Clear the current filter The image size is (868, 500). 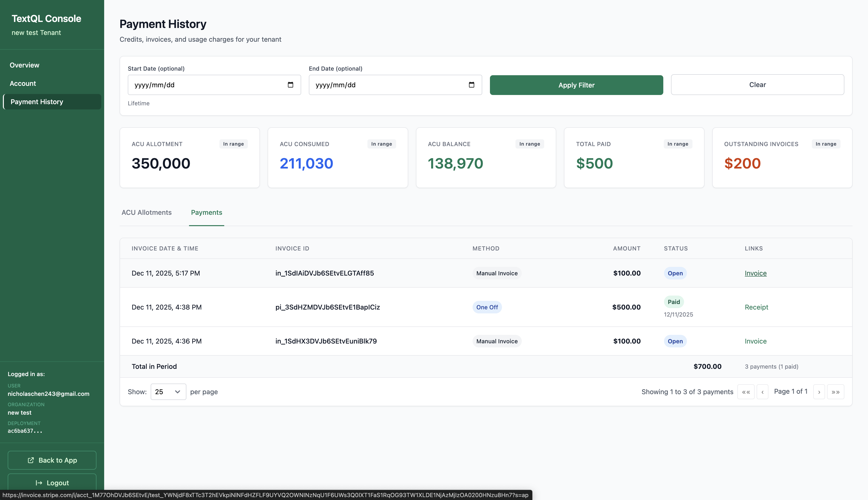pyautogui.click(x=757, y=84)
